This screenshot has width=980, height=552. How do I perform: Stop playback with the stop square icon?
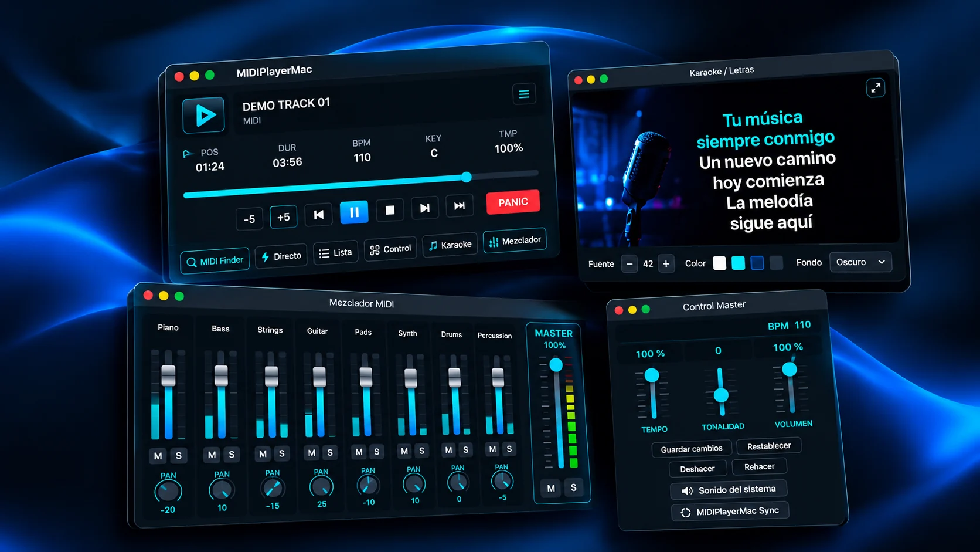(390, 210)
